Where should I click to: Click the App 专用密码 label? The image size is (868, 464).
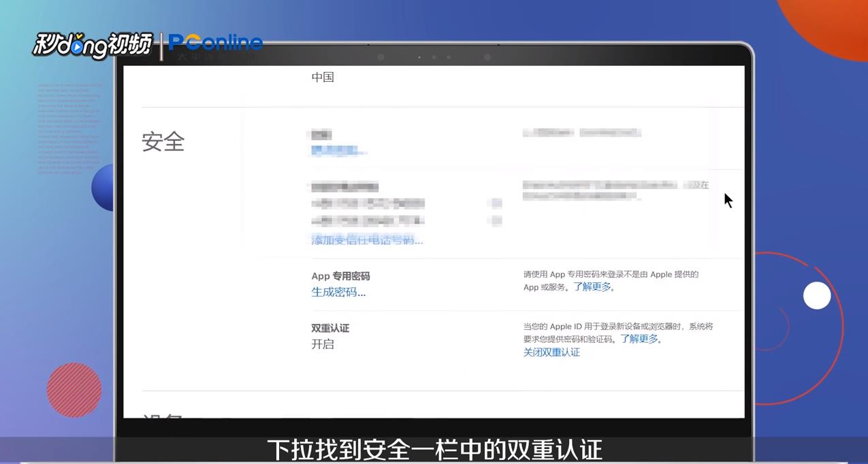pyautogui.click(x=340, y=276)
